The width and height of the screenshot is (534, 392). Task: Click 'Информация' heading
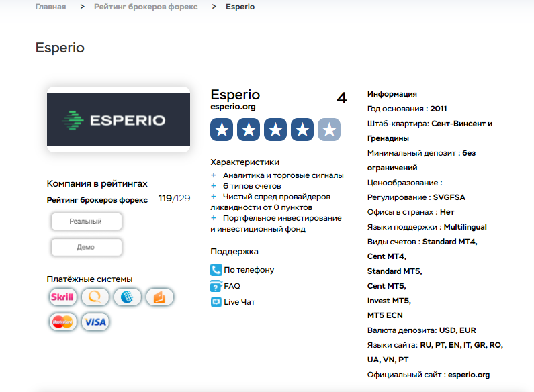(x=392, y=94)
